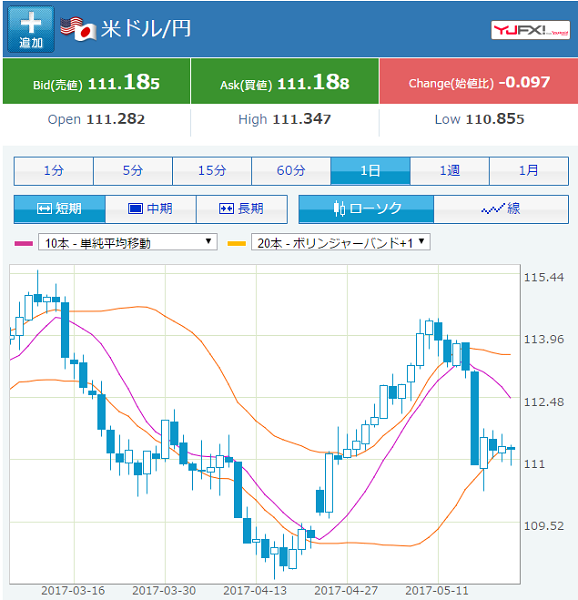
Task: Click the 109.52 price axis label
Action: point(544,526)
